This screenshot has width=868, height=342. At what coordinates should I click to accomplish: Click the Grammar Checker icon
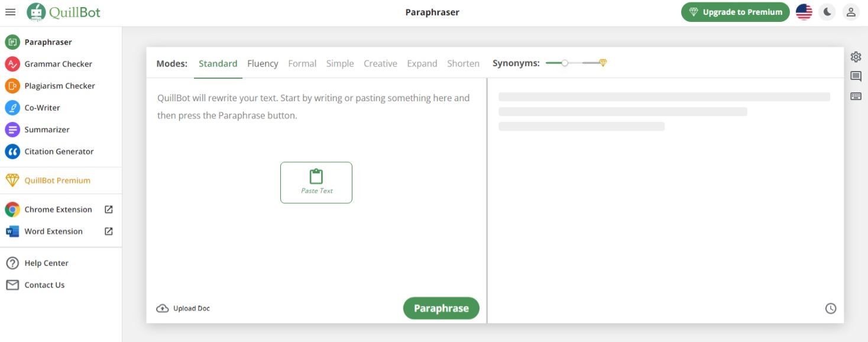coord(12,64)
